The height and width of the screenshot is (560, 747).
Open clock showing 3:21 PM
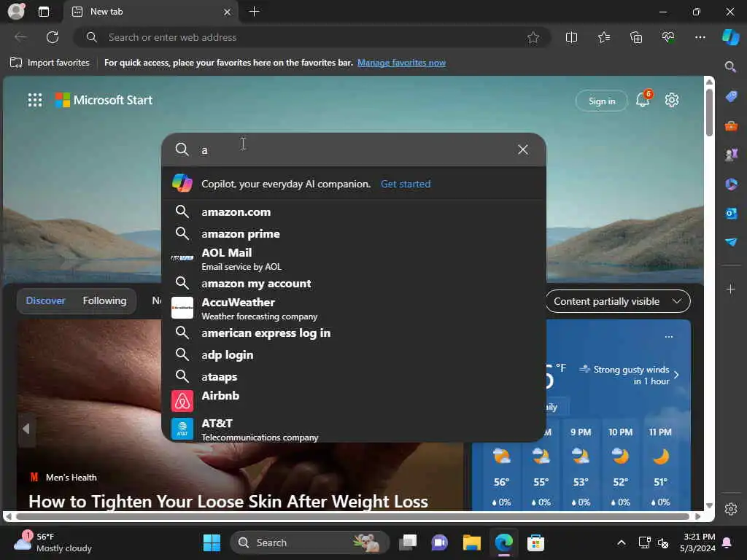[698, 542]
